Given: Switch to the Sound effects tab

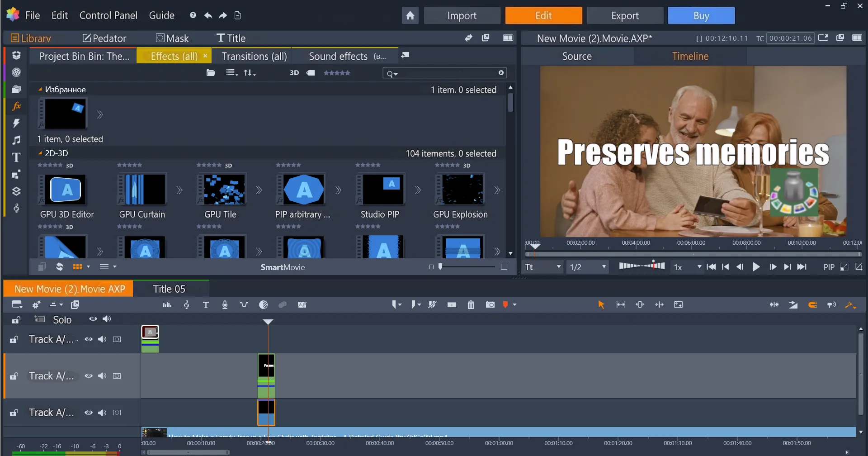Looking at the screenshot, I should tap(338, 55).
